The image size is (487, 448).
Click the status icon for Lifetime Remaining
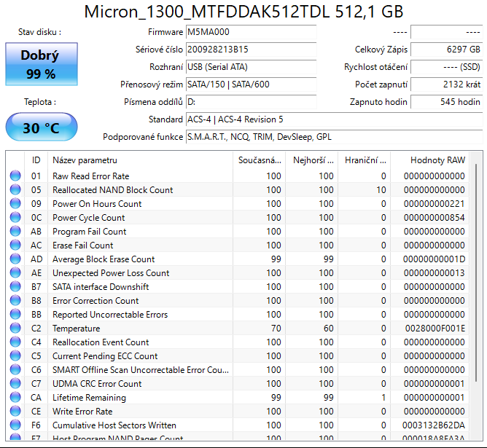coord(15,398)
